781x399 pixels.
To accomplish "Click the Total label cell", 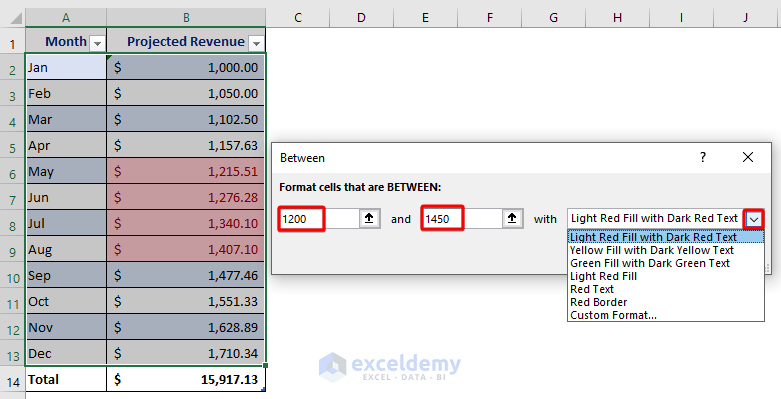I will point(66,379).
